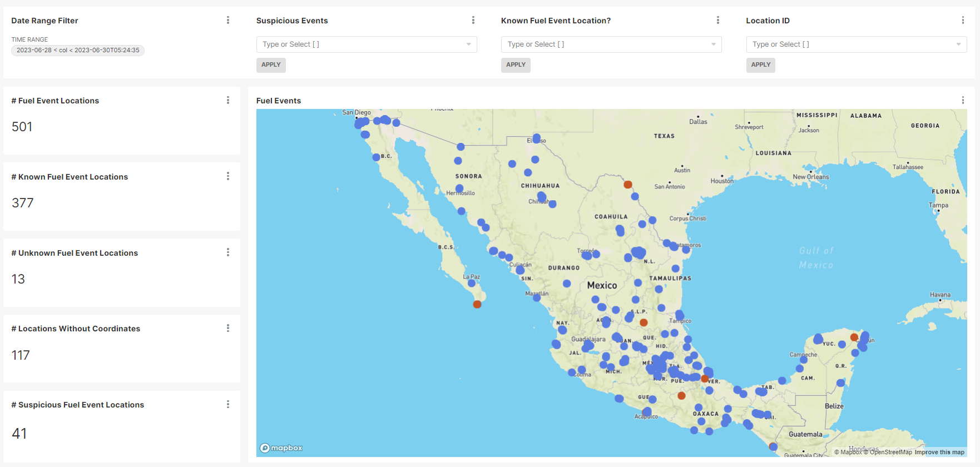Click the TAMAULIPAS state label
The height and width of the screenshot is (467, 980).
click(x=670, y=278)
